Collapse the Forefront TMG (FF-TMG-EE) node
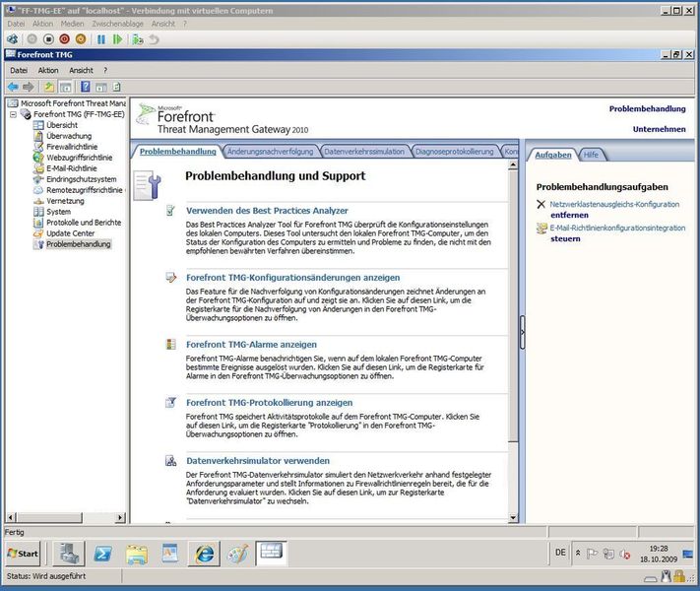Viewport: 700px width, 591px height. pos(14,114)
